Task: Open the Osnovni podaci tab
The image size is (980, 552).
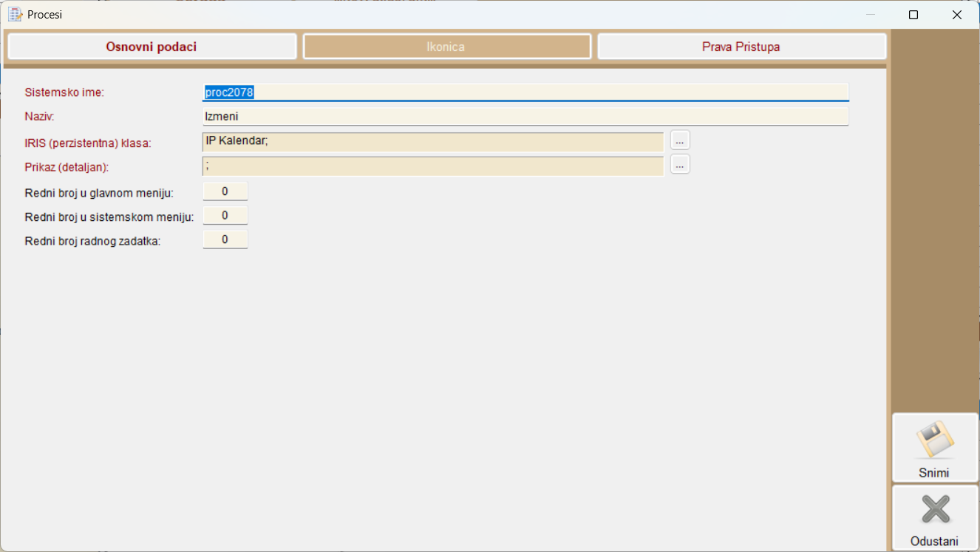Action: [152, 47]
